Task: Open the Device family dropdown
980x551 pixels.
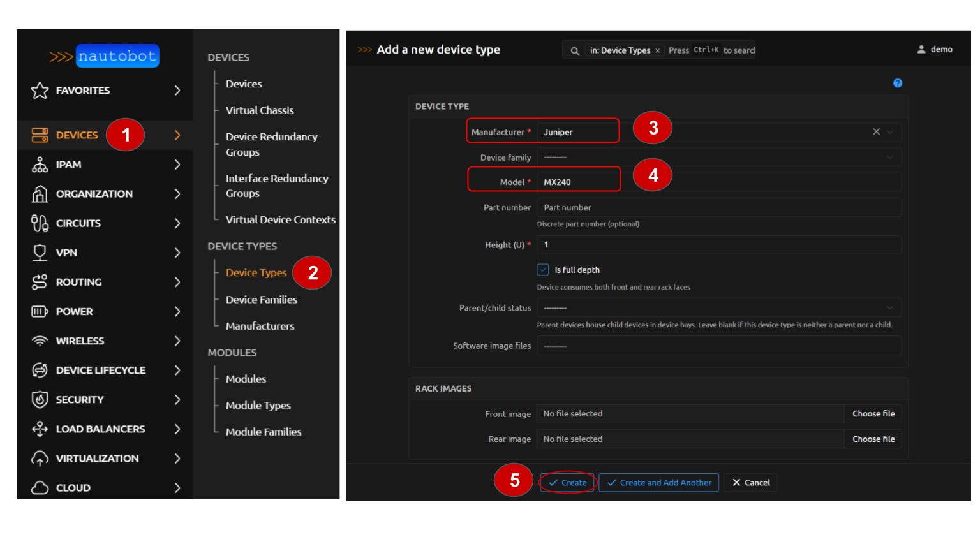Action: 718,158
